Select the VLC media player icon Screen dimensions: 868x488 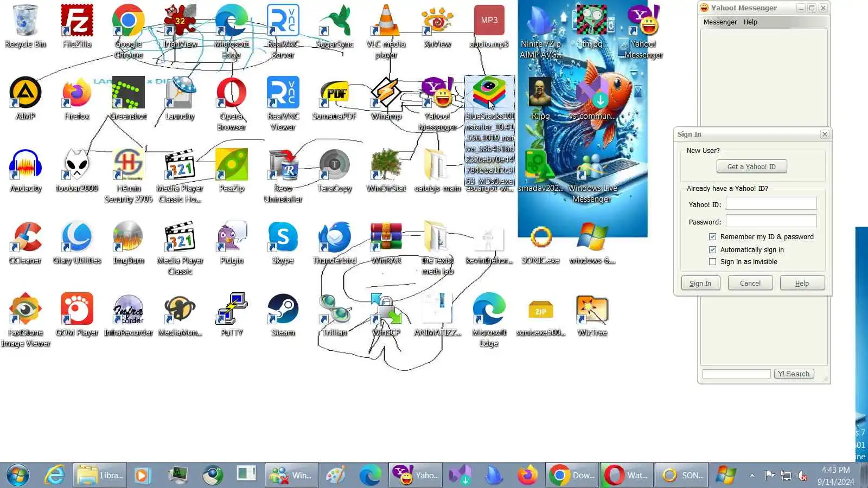click(x=386, y=31)
